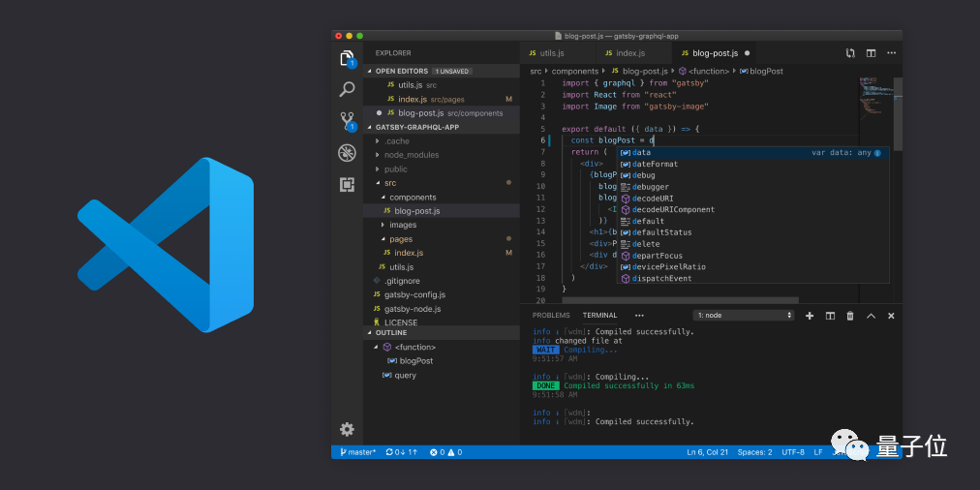Open 'utils.js src' in Open Editors
Screen dimensions: 980x490
441,85
